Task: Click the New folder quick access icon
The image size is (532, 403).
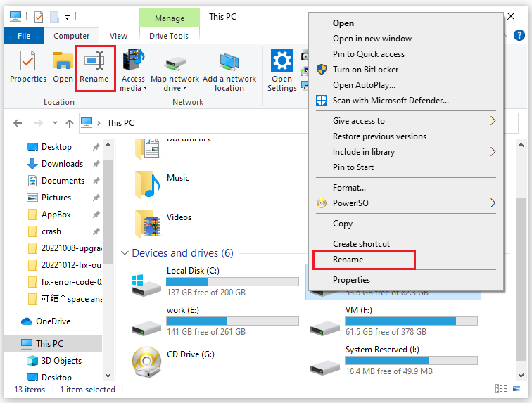Action: [x=54, y=17]
